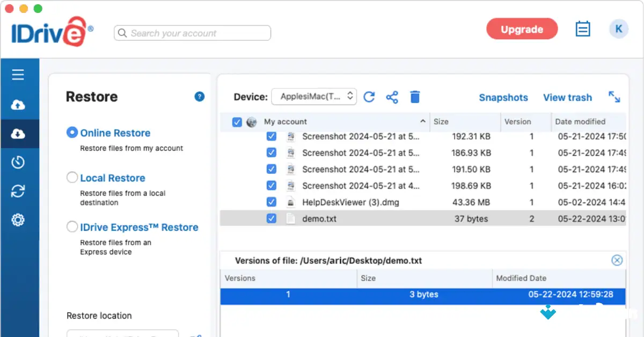The height and width of the screenshot is (337, 644).
Task: View Snapshots
Action: (503, 98)
